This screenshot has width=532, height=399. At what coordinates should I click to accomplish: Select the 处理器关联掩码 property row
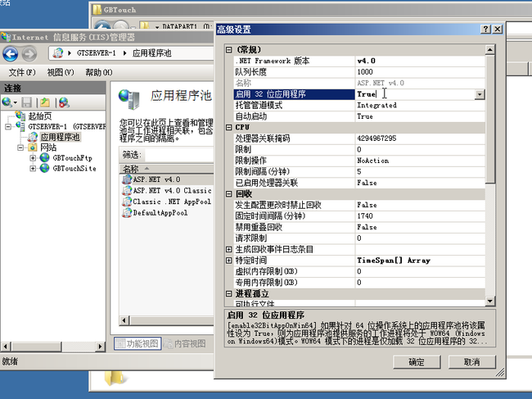(x=359, y=138)
